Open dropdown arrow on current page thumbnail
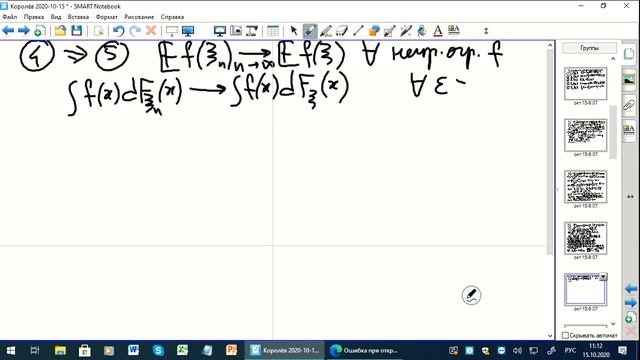Screen dimensions: 640x360 [x=603, y=277]
